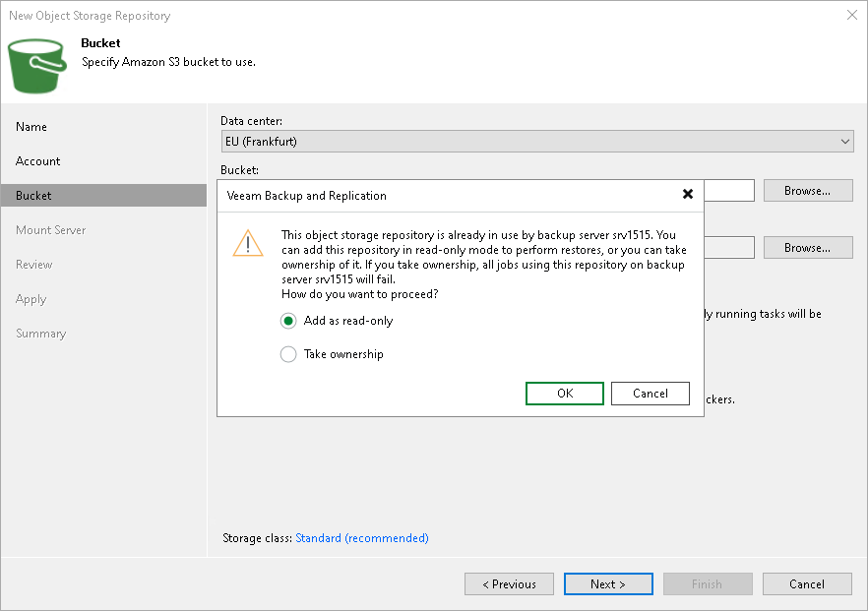Click Cancel in the Veeam dialog

pos(651,394)
